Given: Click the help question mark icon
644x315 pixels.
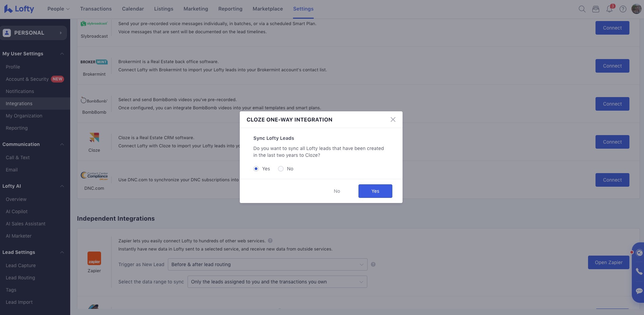Looking at the screenshot, I should pyautogui.click(x=623, y=9).
